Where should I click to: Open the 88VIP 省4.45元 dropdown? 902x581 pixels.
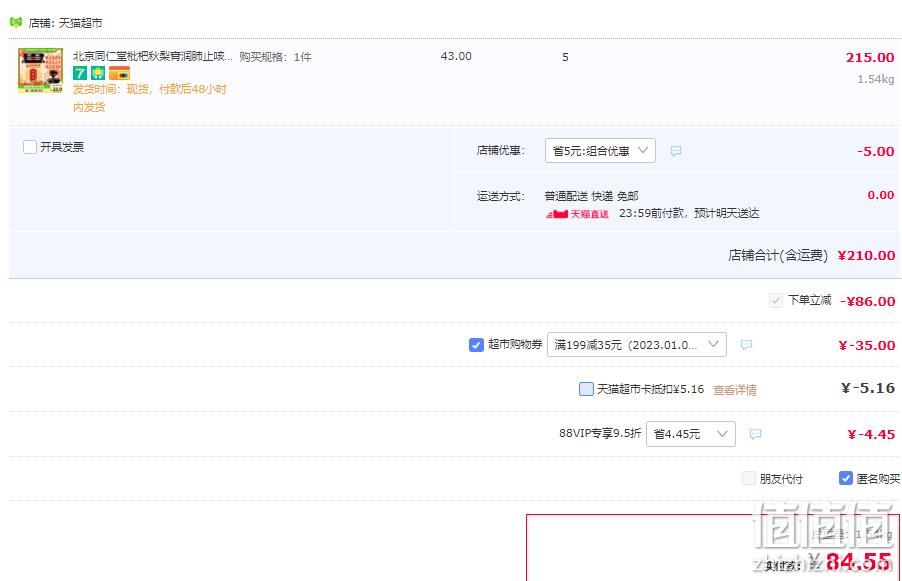pyautogui.click(x=691, y=434)
